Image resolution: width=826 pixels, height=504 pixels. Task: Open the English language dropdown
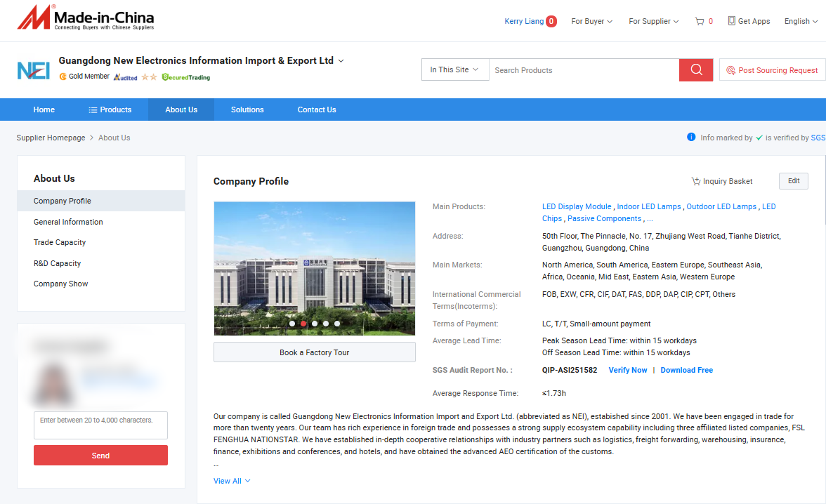[801, 21]
